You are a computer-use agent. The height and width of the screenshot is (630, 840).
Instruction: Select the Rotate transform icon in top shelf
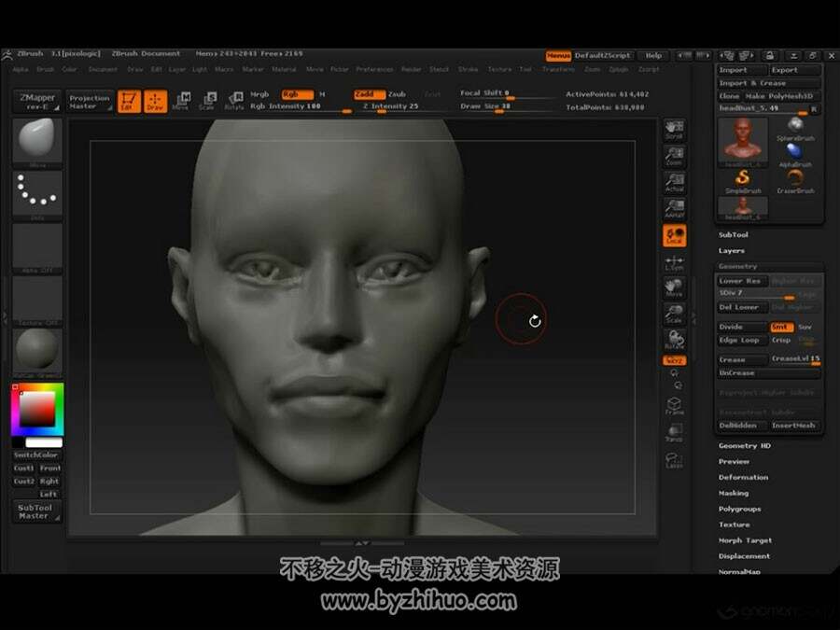click(x=234, y=101)
